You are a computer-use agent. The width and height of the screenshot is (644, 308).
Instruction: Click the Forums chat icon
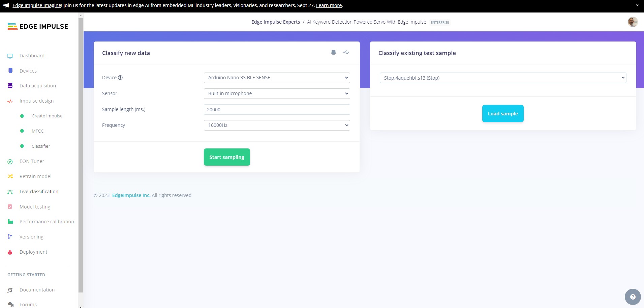pyautogui.click(x=11, y=305)
